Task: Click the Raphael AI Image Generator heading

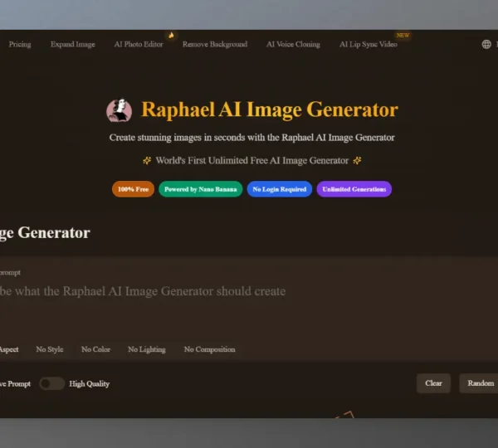Action: tap(269, 110)
